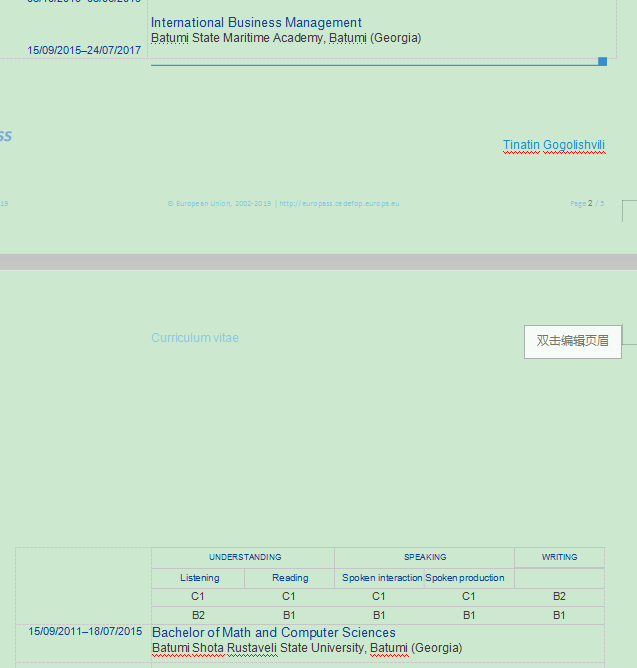Click the Spoken production cell
This screenshot has height=668, width=637.
pos(469,578)
